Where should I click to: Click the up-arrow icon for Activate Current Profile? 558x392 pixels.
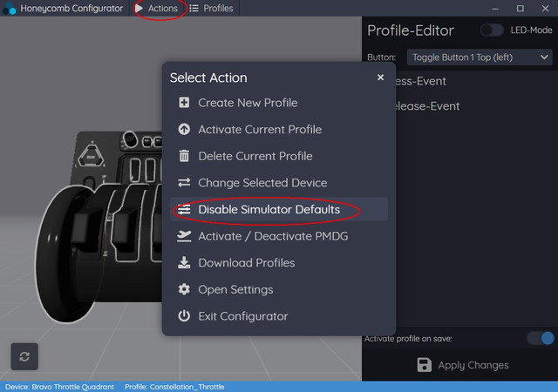[x=184, y=129]
